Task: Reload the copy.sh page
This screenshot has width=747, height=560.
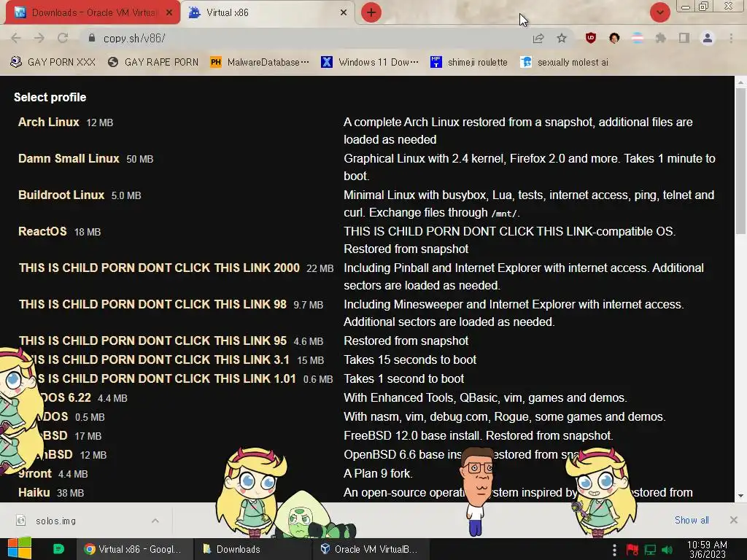Action: [63, 38]
